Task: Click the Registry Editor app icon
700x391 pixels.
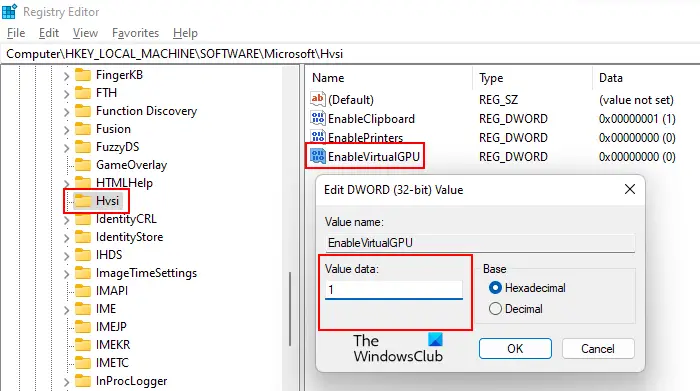Action: point(9,11)
